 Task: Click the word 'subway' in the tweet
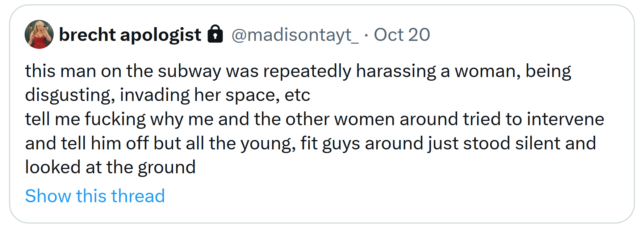tap(189, 71)
